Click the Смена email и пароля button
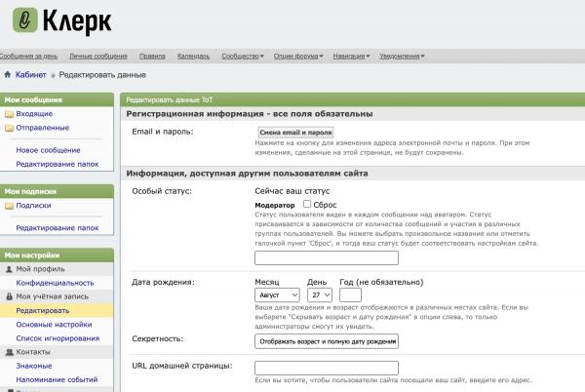585x392 pixels. pyautogui.click(x=295, y=133)
